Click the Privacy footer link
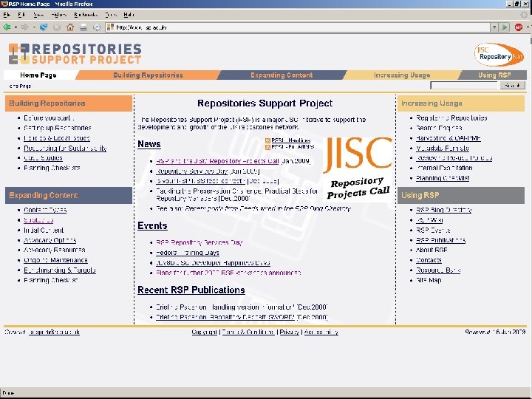Screen dimensions: 532x399 coord(290,332)
